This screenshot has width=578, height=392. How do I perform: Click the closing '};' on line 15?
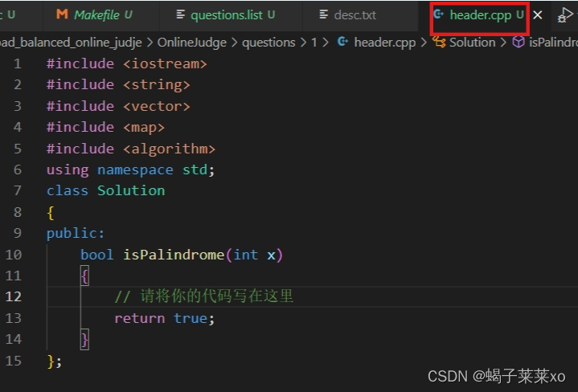[55, 361]
